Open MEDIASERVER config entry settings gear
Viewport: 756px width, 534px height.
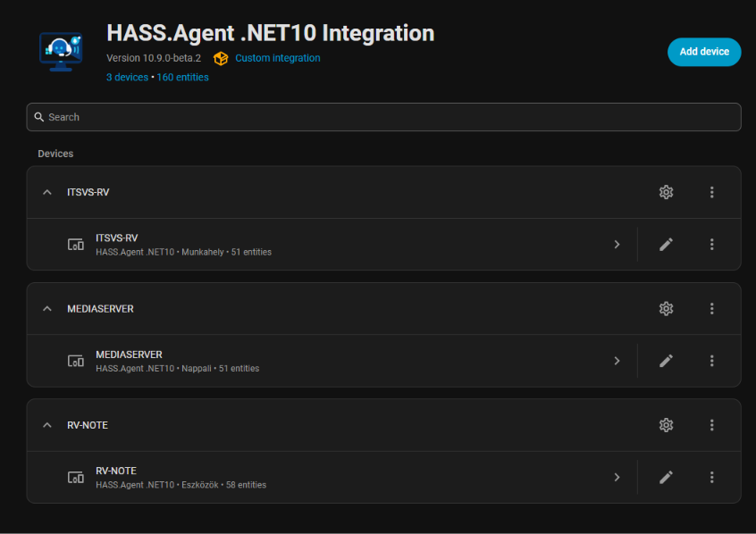pyautogui.click(x=666, y=308)
